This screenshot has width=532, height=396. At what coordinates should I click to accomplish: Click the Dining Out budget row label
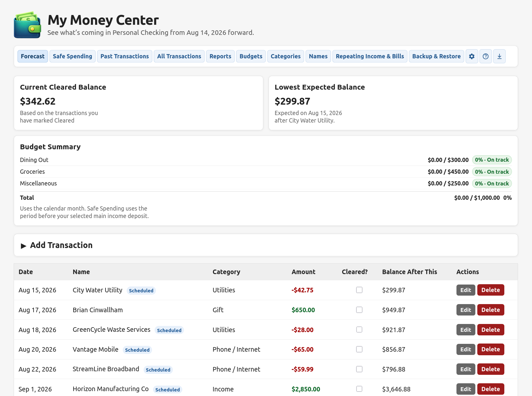coord(34,160)
